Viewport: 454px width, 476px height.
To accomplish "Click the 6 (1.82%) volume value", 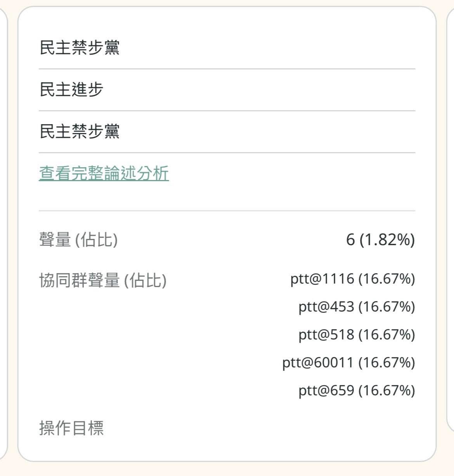I will click(x=380, y=239).
